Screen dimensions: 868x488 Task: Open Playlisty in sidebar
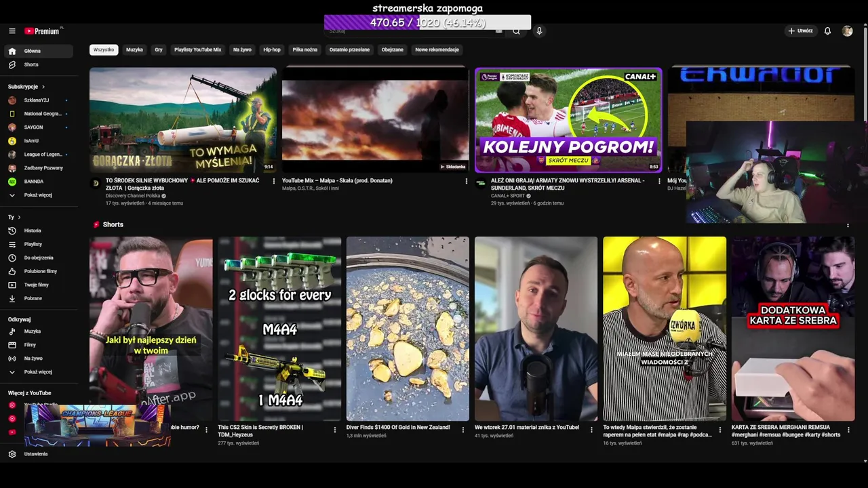40,244
